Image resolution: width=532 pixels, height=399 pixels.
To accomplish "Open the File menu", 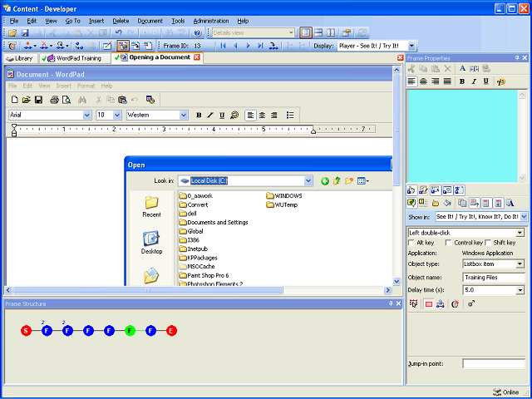I will 14,21.
